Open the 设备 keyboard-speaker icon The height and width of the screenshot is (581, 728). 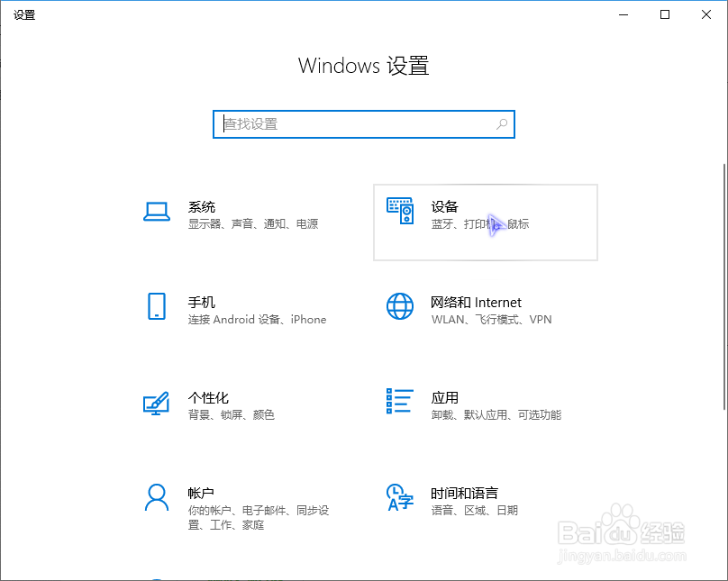point(400,211)
